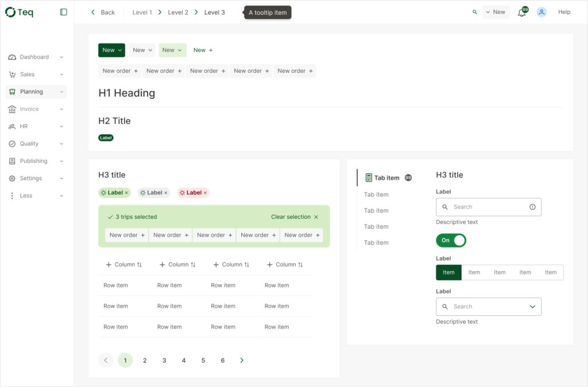Open the dark green New dropdown
588x387 pixels.
coord(111,51)
